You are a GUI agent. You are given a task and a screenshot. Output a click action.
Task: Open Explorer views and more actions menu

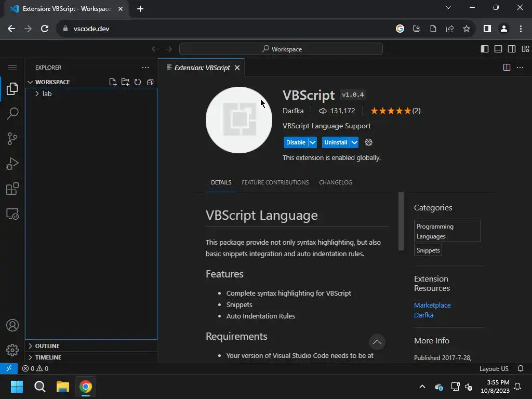point(145,68)
